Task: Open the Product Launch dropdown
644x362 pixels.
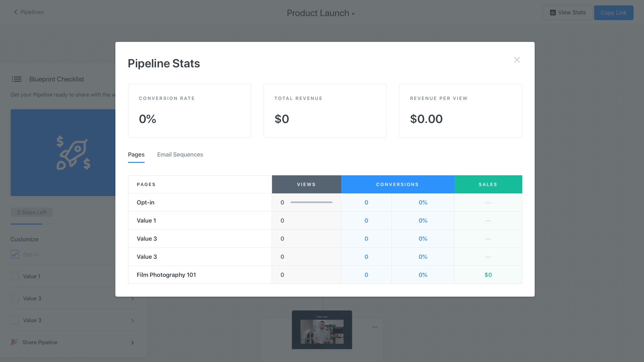Action: [x=321, y=13]
